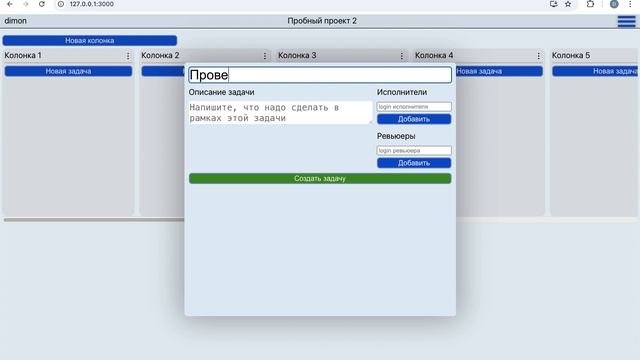Click the Исполнители label
640x360 pixels.
pyautogui.click(x=402, y=92)
